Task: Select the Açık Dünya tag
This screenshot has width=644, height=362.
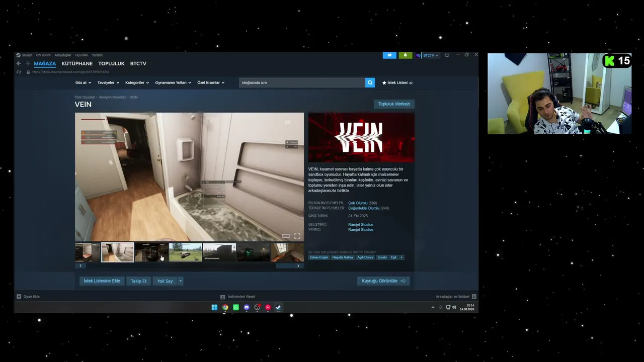Action: [x=365, y=257]
